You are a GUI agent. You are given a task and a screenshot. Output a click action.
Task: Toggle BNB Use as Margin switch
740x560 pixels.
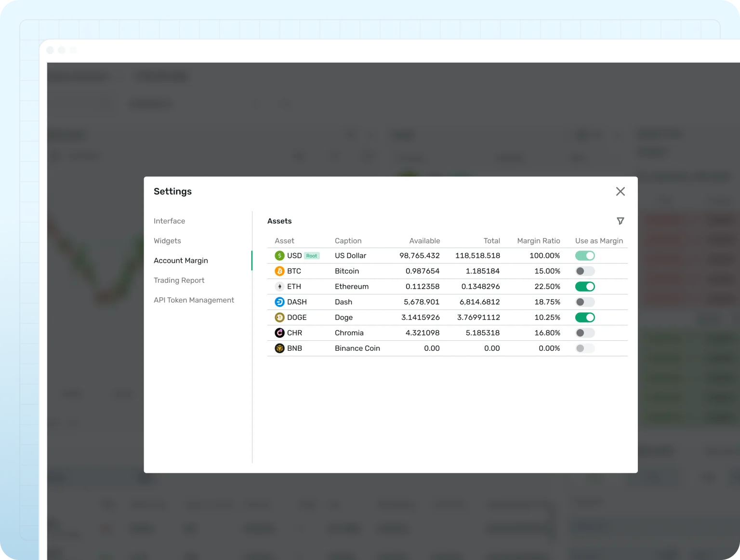585,348
